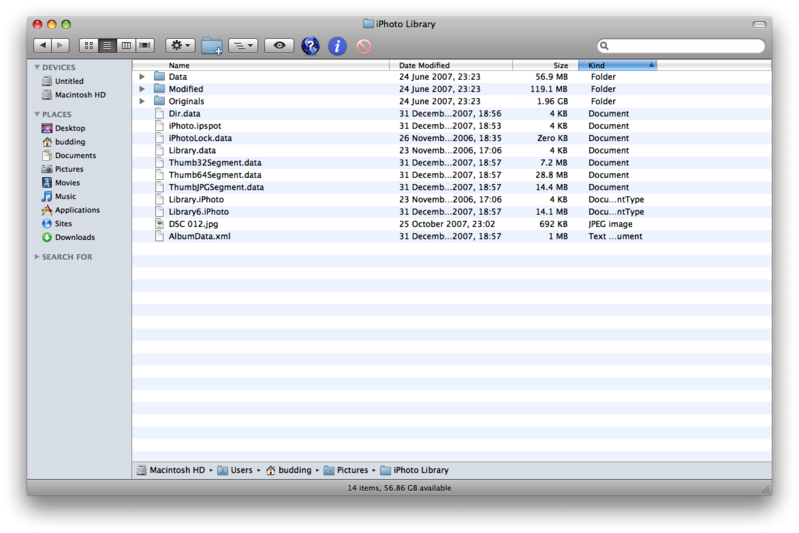This screenshot has height=533, width=799.
Task: Collapse the PLACES sidebar section
Action: click(37, 114)
